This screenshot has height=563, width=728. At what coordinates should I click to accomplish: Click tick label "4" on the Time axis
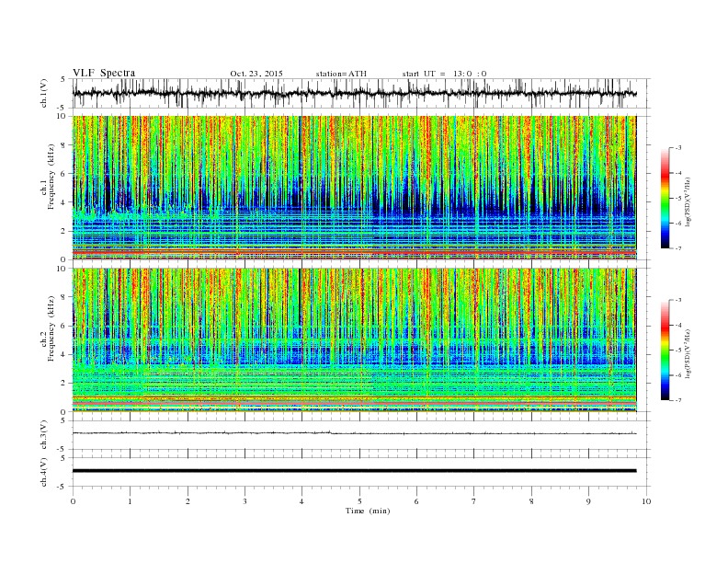click(x=301, y=501)
